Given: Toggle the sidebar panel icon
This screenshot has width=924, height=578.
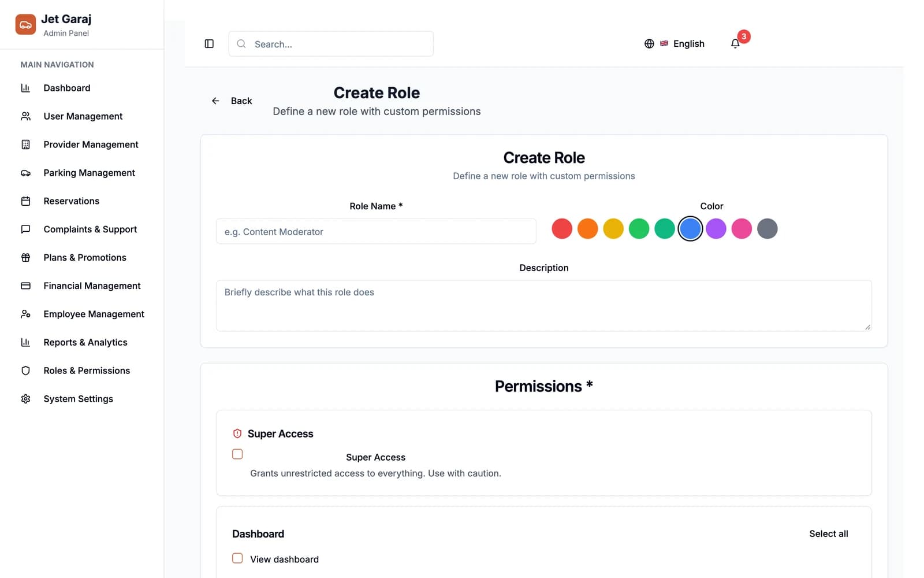Looking at the screenshot, I should [209, 44].
